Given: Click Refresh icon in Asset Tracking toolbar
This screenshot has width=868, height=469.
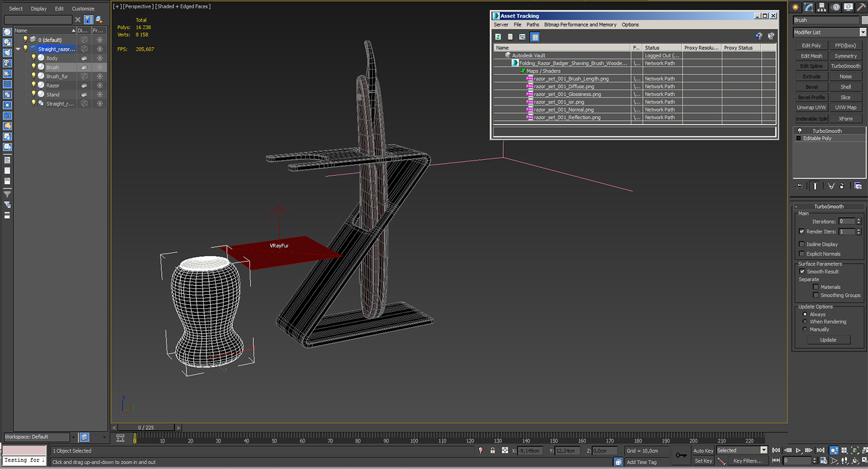Looking at the screenshot, I should [x=498, y=36].
